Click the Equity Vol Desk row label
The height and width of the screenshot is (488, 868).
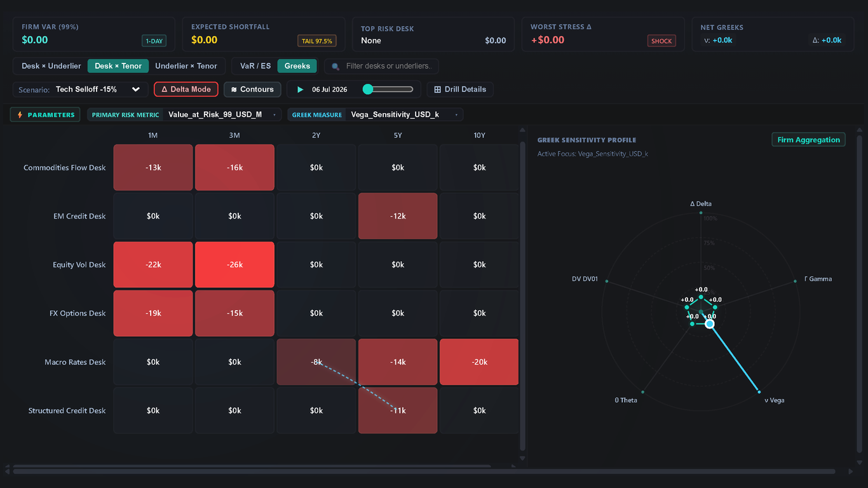tap(79, 265)
